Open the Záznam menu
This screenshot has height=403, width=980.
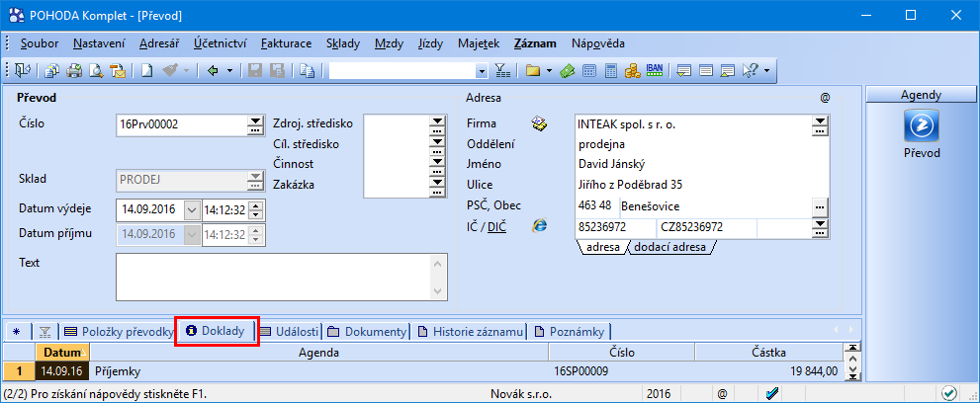pyautogui.click(x=535, y=43)
